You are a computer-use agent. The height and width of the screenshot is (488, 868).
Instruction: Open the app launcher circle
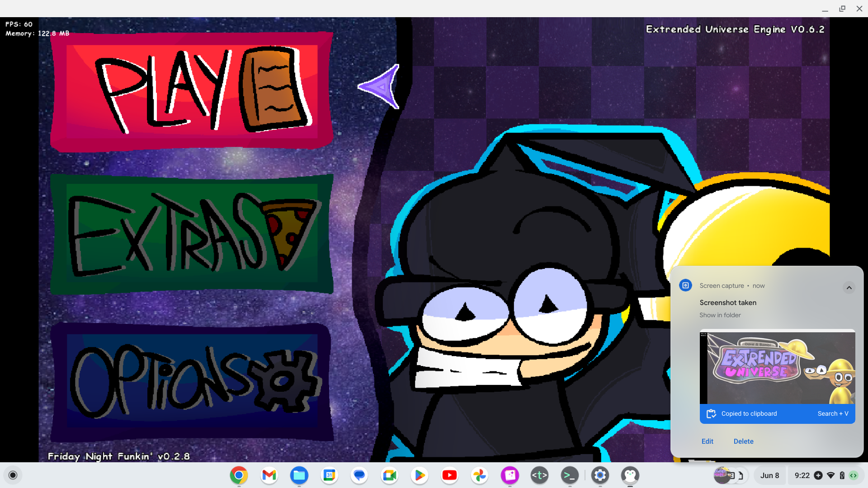[13, 475]
